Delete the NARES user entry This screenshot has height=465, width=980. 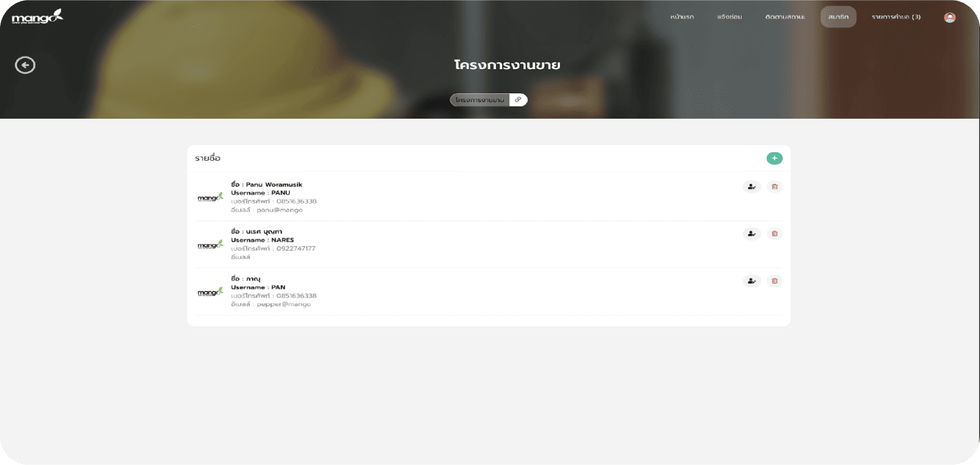pyautogui.click(x=774, y=234)
